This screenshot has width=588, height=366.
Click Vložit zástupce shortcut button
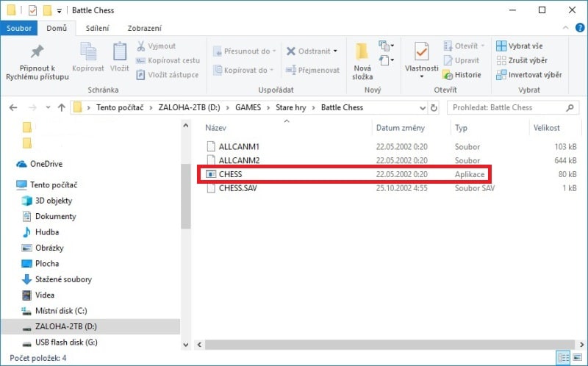coord(168,75)
